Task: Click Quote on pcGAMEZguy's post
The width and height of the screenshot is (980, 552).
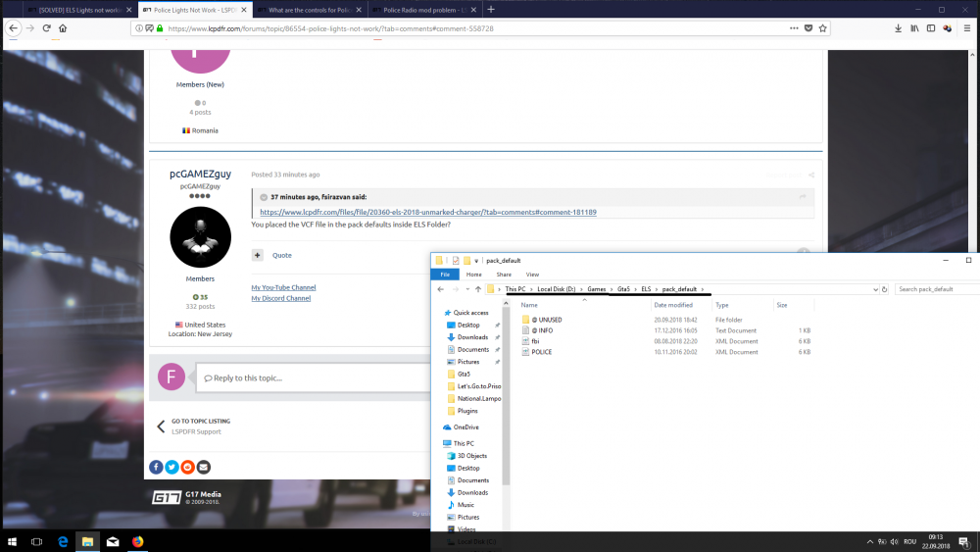Action: [282, 255]
